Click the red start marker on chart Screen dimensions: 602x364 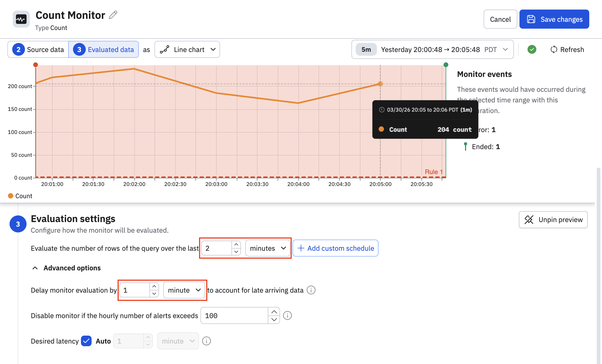coord(36,65)
